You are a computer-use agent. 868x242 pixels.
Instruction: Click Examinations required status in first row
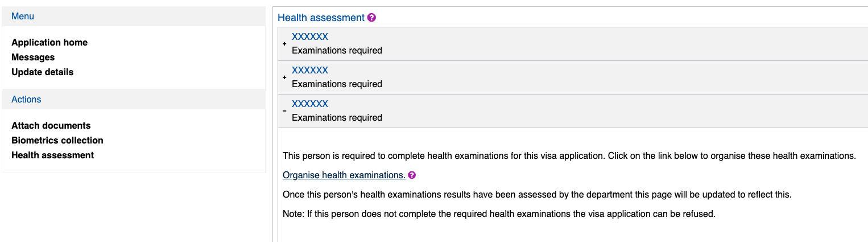click(x=337, y=51)
